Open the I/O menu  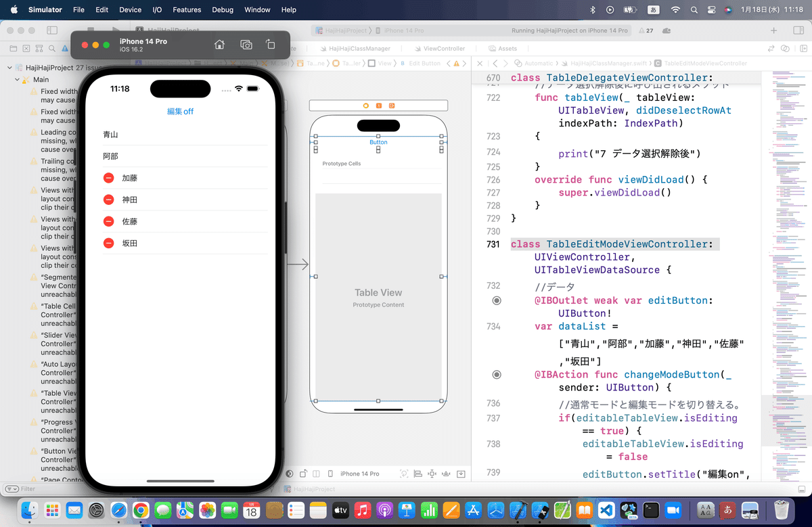157,9
